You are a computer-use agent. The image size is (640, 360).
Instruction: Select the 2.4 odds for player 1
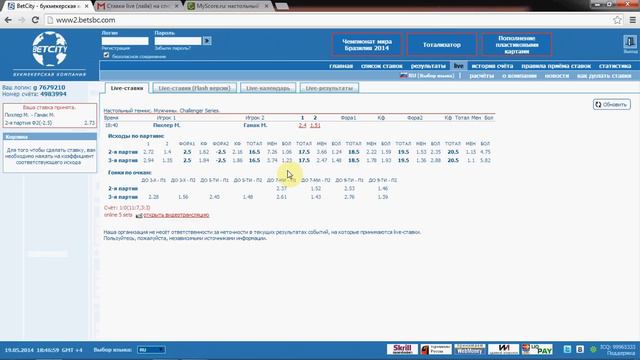302,125
